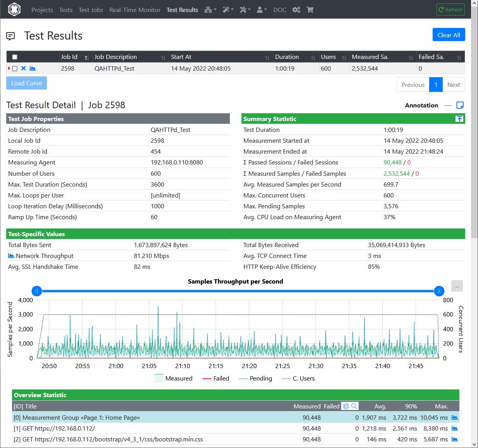The width and height of the screenshot is (478, 448).
Task: Click the scrollbar down arrow
Action: click(475, 445)
